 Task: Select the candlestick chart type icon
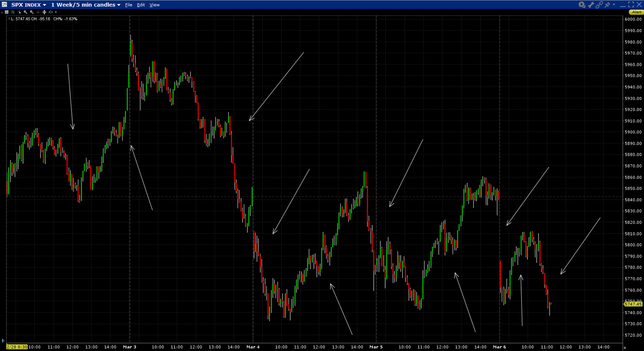tap(13, 12)
